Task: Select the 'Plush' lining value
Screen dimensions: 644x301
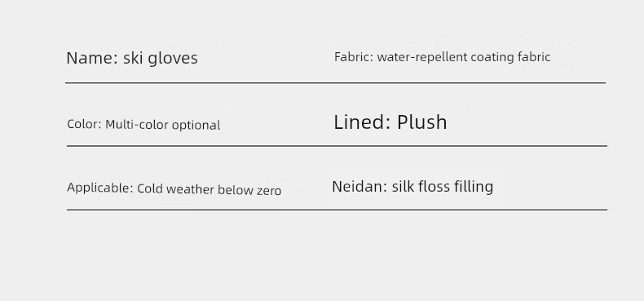Action: 421,122
